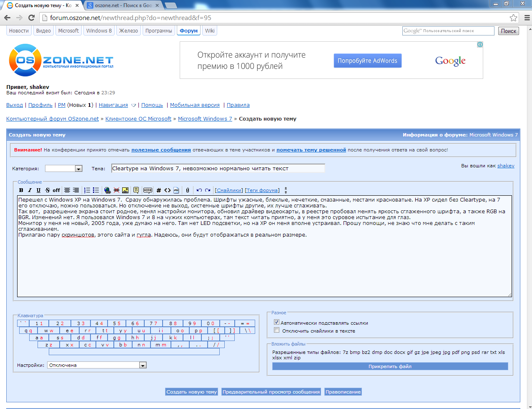Open the Профиль link

[x=40, y=105]
